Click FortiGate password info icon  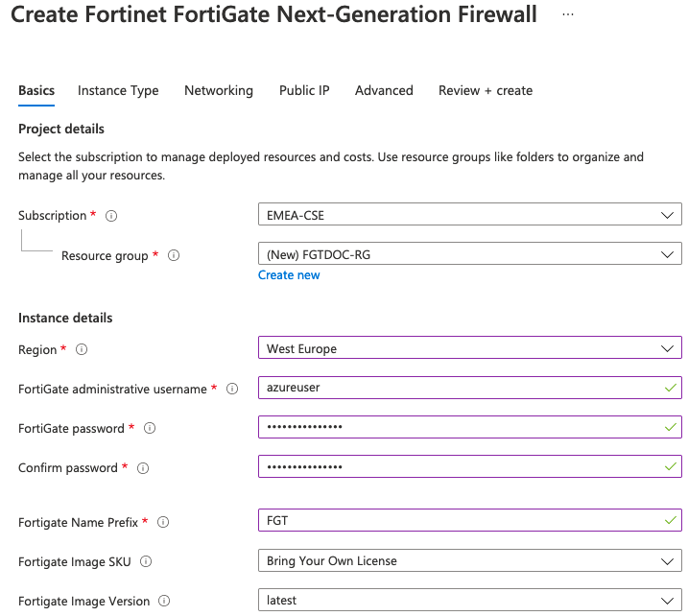(x=150, y=429)
